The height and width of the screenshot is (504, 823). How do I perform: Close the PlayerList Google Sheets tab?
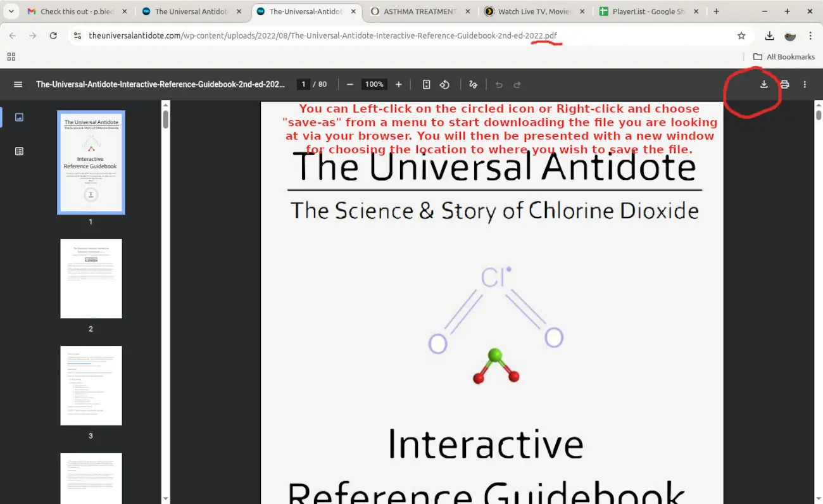click(696, 11)
